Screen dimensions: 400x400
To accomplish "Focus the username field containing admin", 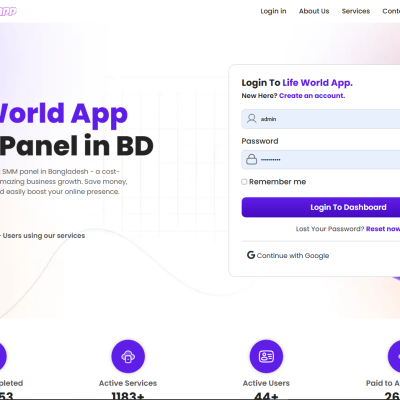I will click(x=321, y=119).
